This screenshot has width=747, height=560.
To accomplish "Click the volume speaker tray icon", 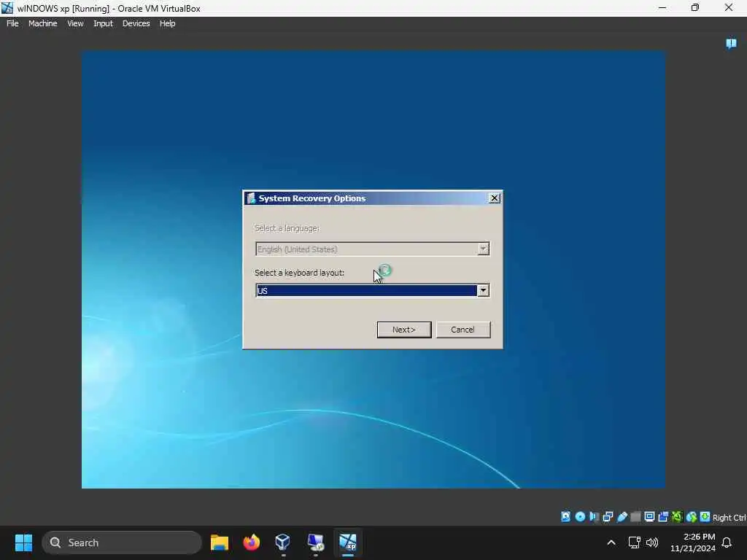I will tap(651, 542).
